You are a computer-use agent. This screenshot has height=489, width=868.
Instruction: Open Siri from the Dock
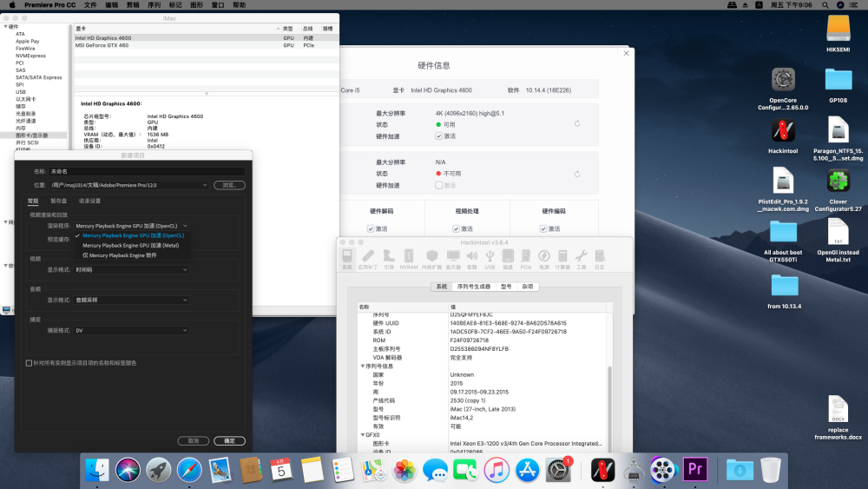pos(128,470)
